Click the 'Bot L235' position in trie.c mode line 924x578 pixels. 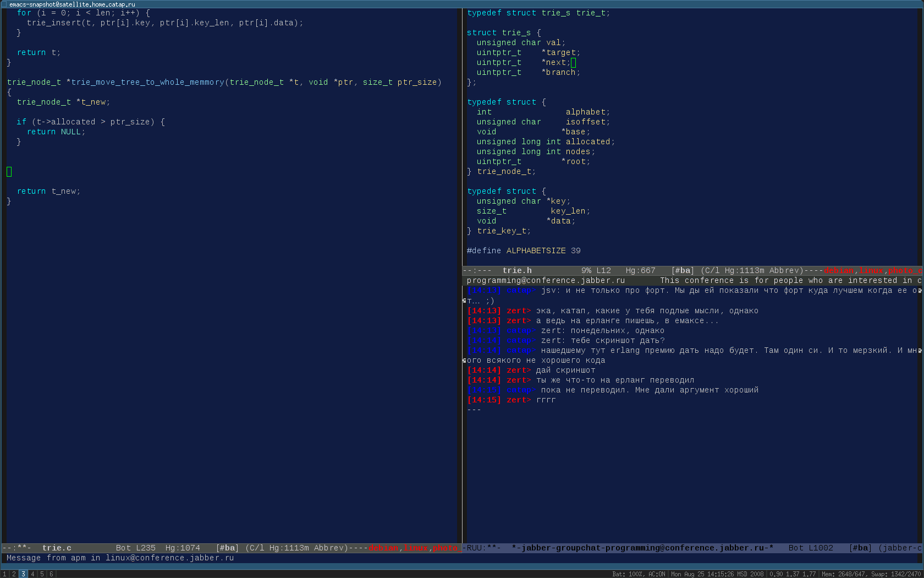(136, 548)
